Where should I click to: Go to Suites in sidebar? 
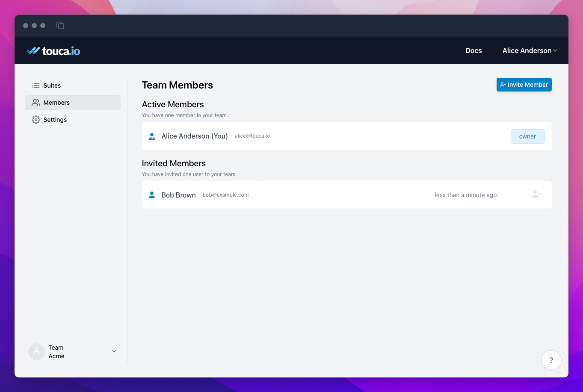[73, 85]
